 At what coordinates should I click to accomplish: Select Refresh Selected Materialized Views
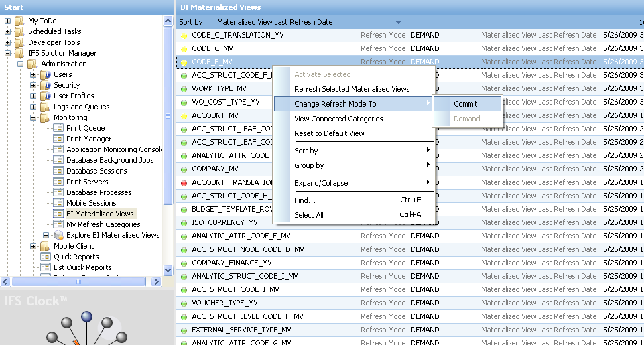click(352, 89)
